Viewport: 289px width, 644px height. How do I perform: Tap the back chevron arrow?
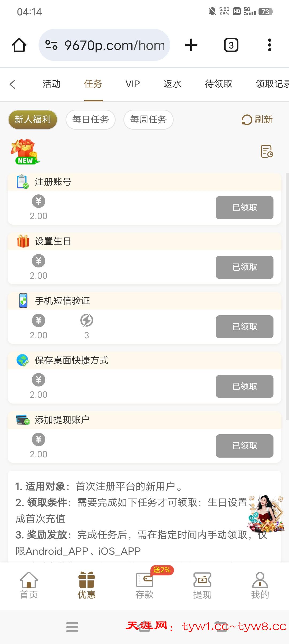click(x=13, y=84)
